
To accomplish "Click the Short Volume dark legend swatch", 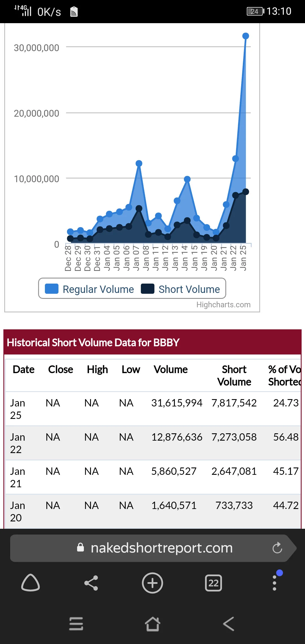I will (x=147, y=289).
